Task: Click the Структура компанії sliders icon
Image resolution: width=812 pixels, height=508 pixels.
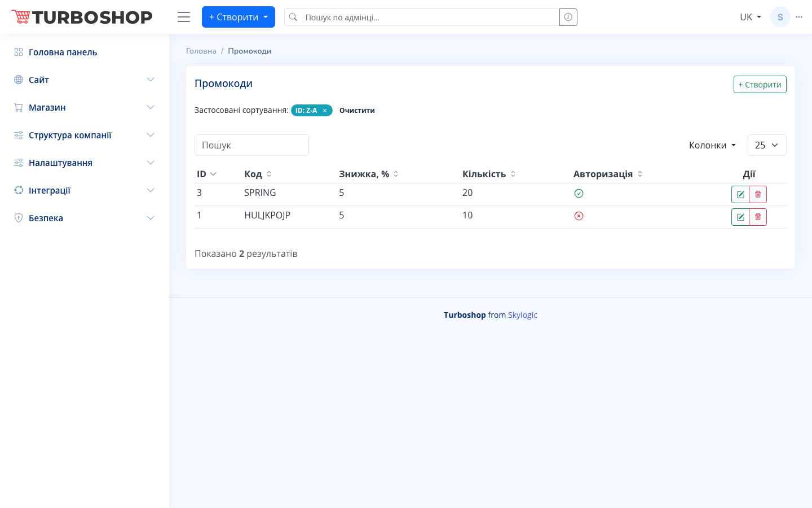Action: [x=19, y=135]
